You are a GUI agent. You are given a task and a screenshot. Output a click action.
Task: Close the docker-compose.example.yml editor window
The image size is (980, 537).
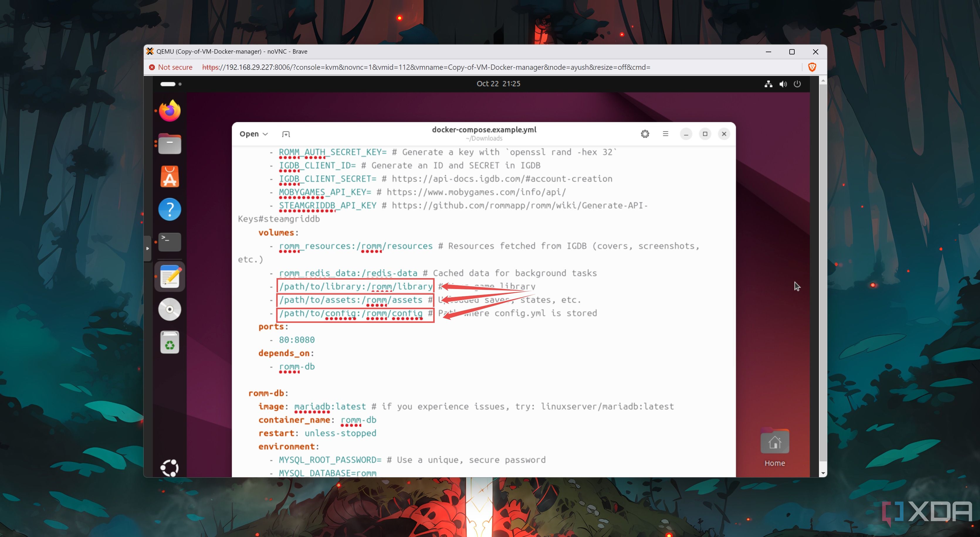click(x=724, y=134)
